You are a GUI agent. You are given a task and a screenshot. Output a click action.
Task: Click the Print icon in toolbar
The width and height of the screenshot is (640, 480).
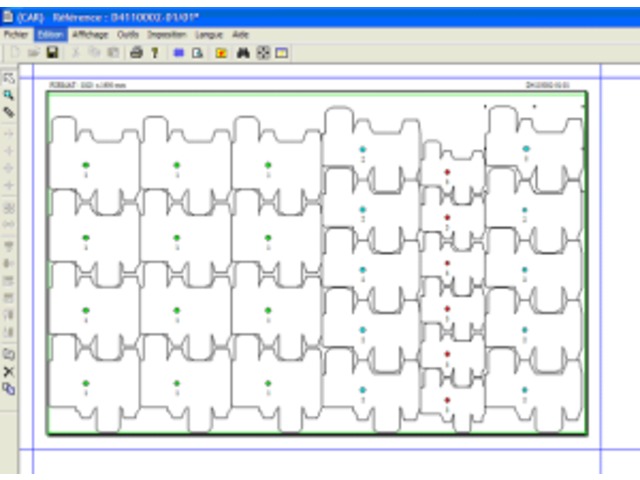[x=136, y=52]
